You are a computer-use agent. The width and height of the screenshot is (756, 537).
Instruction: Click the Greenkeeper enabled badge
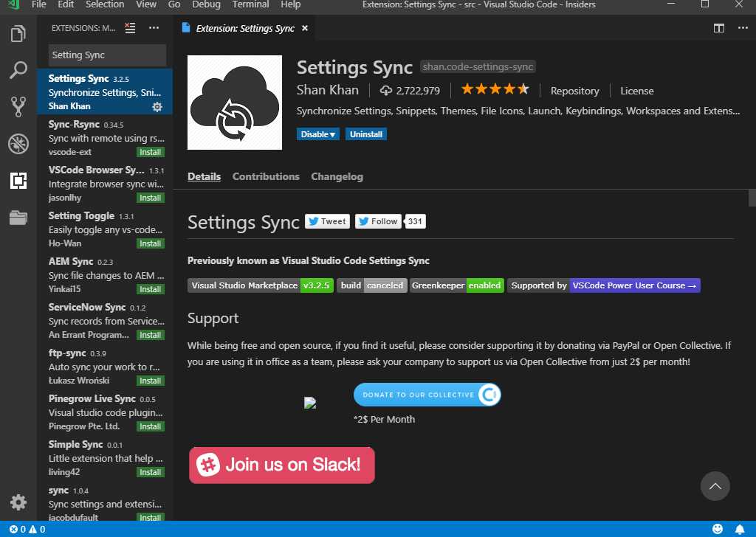[457, 285]
